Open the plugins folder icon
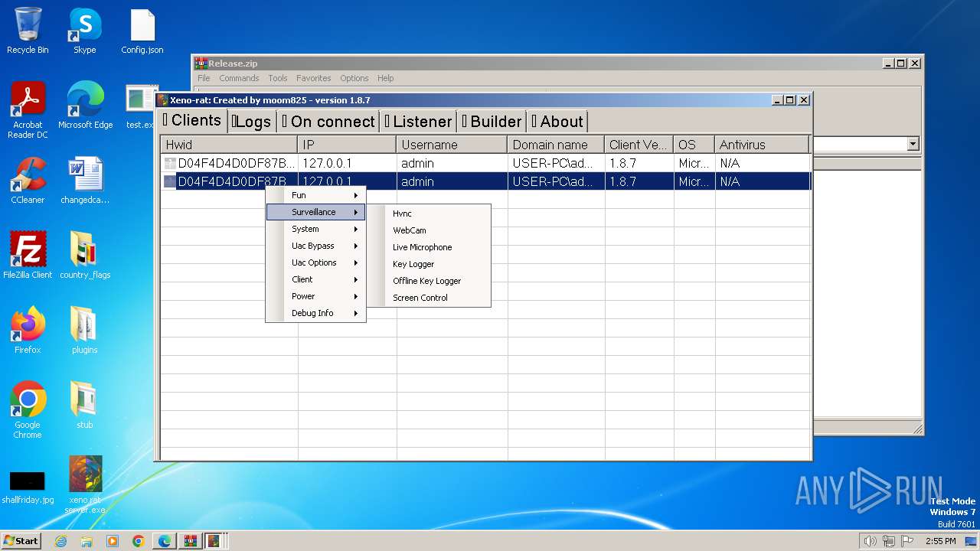Viewport: 980px width, 551px height. point(85,331)
